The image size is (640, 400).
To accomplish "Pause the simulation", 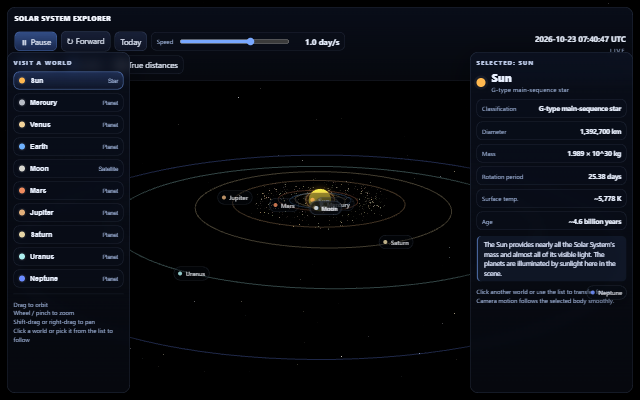I will [x=36, y=42].
